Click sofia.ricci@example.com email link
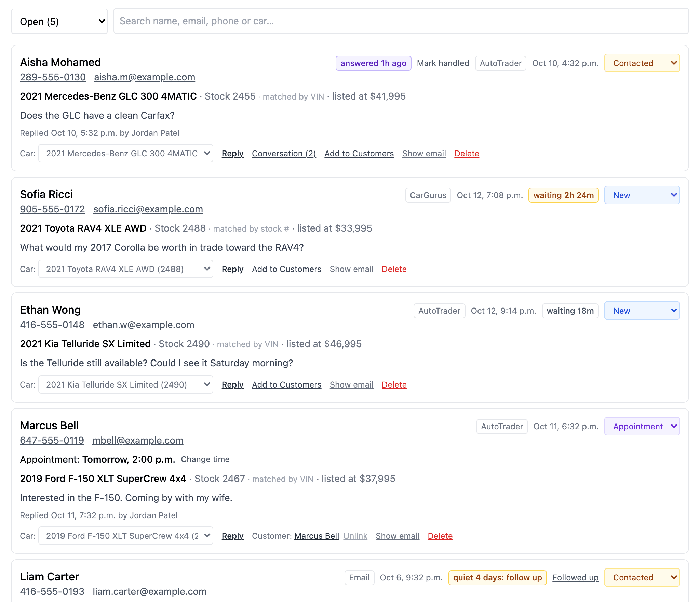Screen dimensions: 700x602 click(148, 209)
